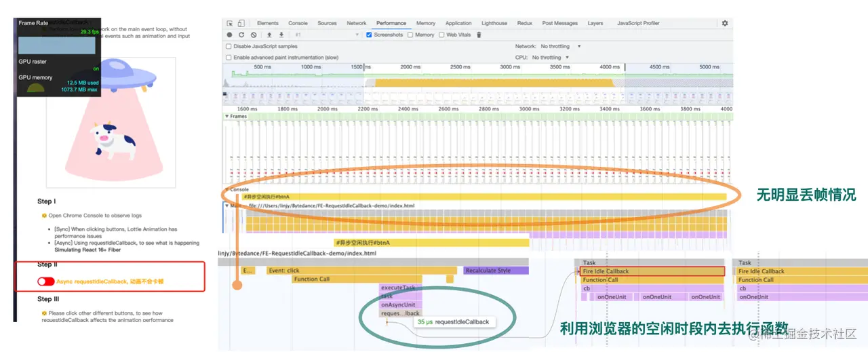Check Disable JavaScript samples
Viewport: 868px width, 352px height.
click(229, 46)
